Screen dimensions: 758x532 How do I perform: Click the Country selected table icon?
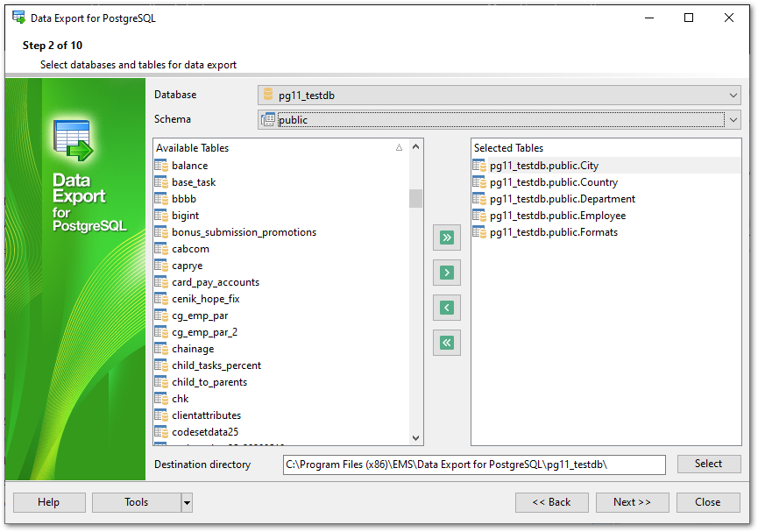point(479,182)
